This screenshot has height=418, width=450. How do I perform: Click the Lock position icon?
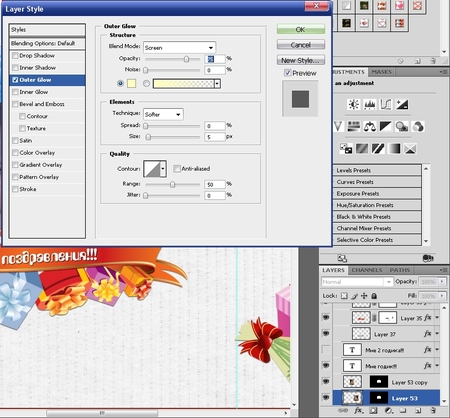(x=364, y=296)
